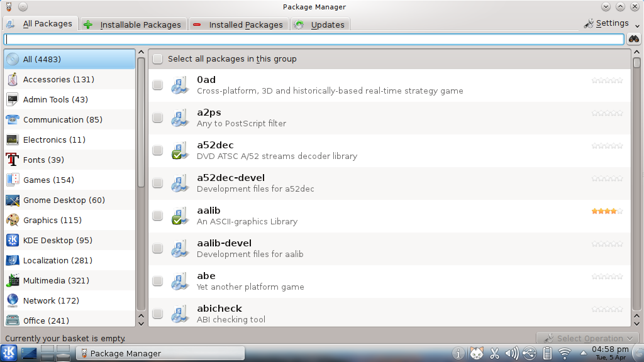
Task: Open the KDE application launcher
Action: [9, 353]
